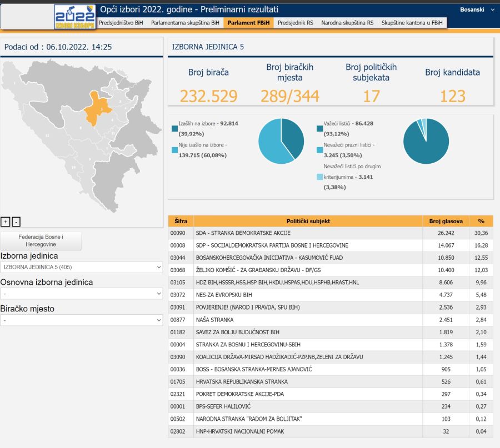
Task: Open the Osnovna izborna jedinica dropdown
Action: pyautogui.click(x=81, y=294)
